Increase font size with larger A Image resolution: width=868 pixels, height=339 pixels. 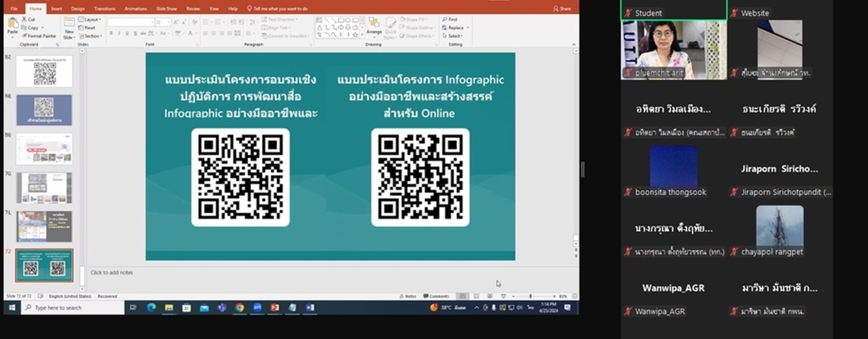pyautogui.click(x=176, y=22)
